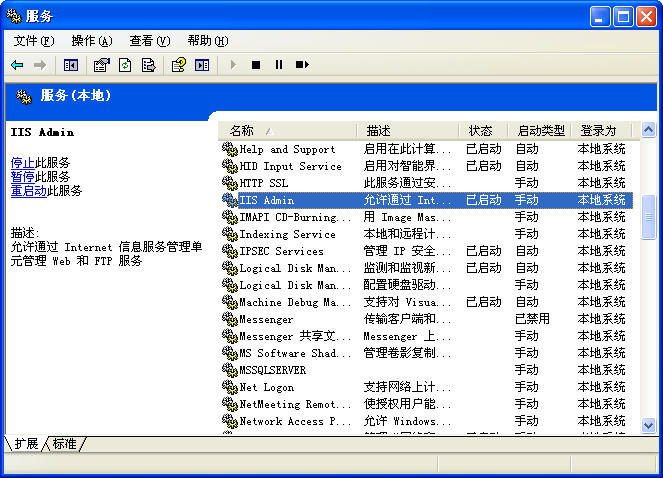Click the gear icon for IPSEC Services
Image resolution: width=663 pixels, height=478 pixels.
click(230, 251)
